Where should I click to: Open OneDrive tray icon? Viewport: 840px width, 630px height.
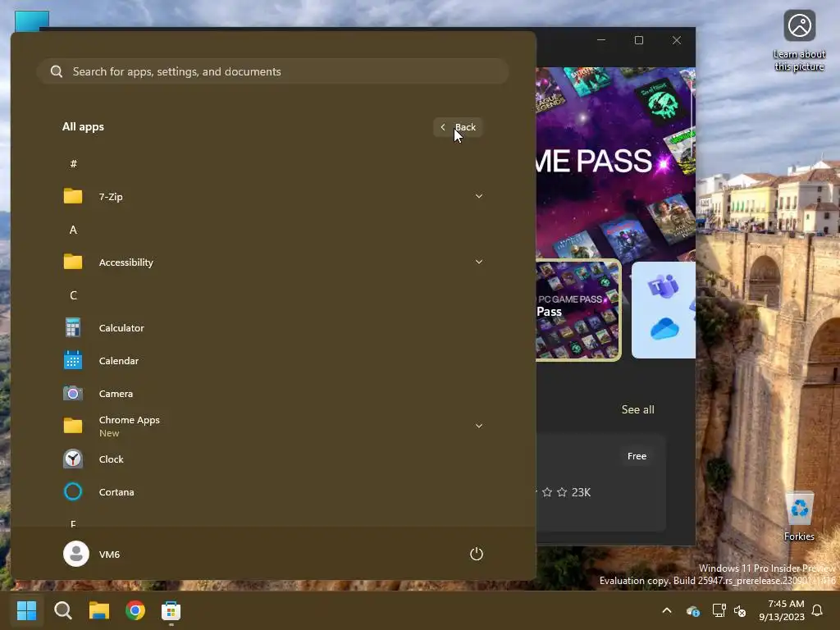click(x=693, y=610)
